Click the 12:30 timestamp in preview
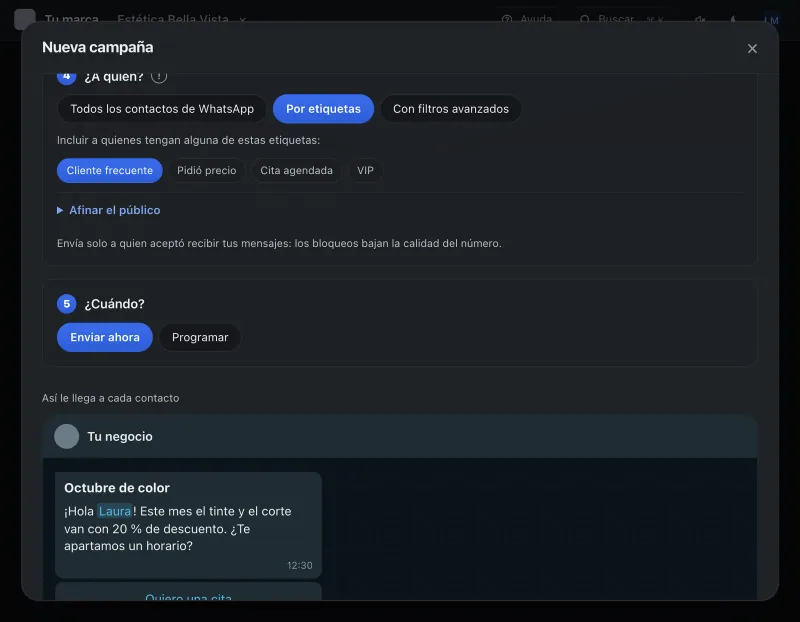Image resolution: width=800 pixels, height=622 pixels. (x=299, y=565)
